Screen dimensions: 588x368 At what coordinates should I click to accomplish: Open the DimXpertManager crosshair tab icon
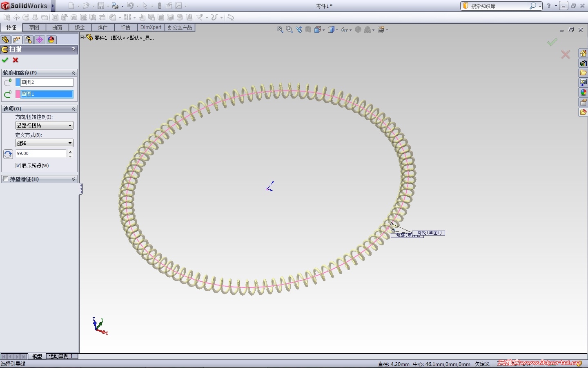point(40,40)
